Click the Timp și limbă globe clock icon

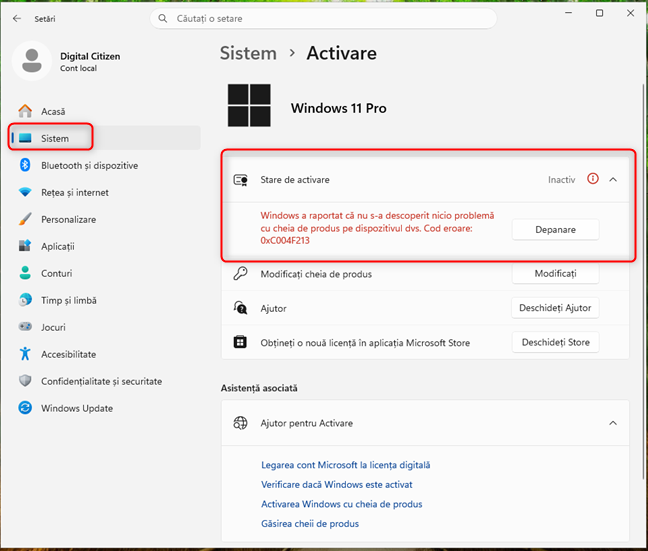pyautogui.click(x=25, y=300)
